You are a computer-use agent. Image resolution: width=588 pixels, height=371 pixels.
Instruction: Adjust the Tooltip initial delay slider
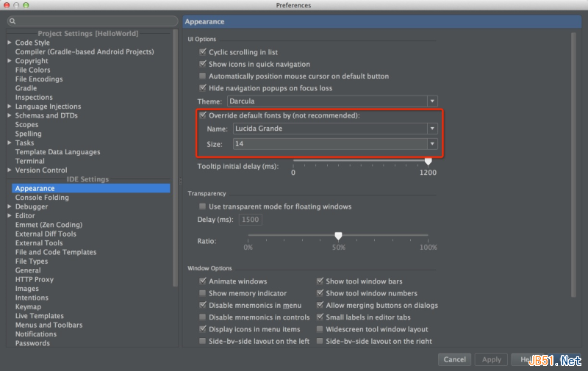pos(429,161)
